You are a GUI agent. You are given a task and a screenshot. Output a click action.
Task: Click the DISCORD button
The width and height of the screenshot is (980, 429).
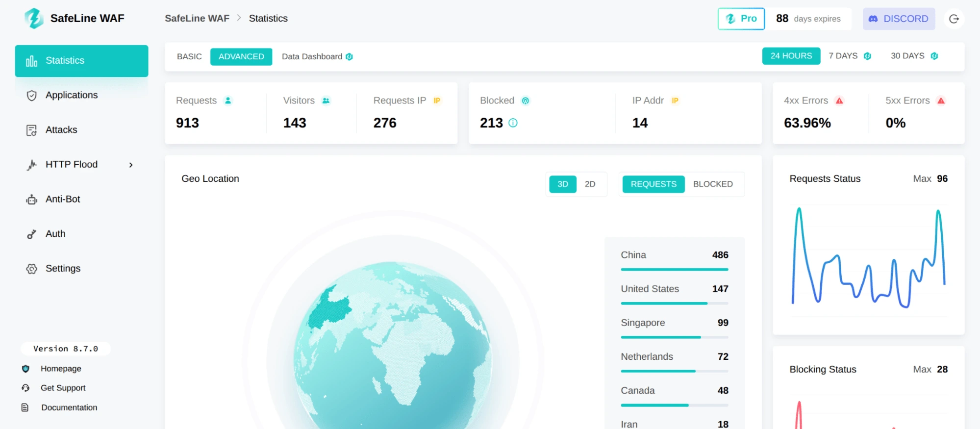[899, 19]
